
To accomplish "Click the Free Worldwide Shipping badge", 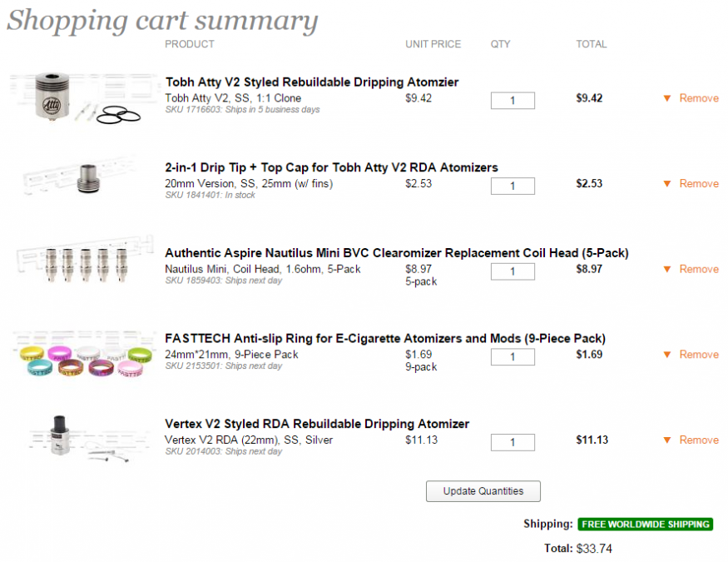I will pyautogui.click(x=646, y=525).
